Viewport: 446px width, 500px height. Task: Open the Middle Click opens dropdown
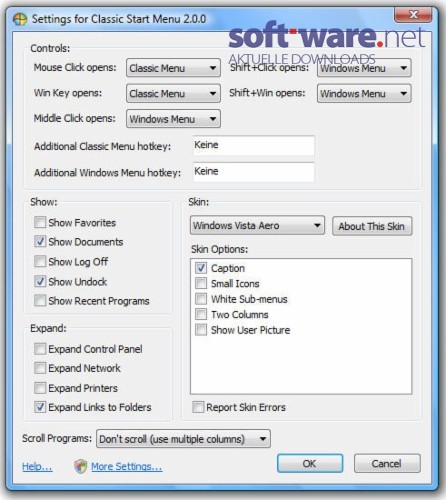[x=173, y=119]
